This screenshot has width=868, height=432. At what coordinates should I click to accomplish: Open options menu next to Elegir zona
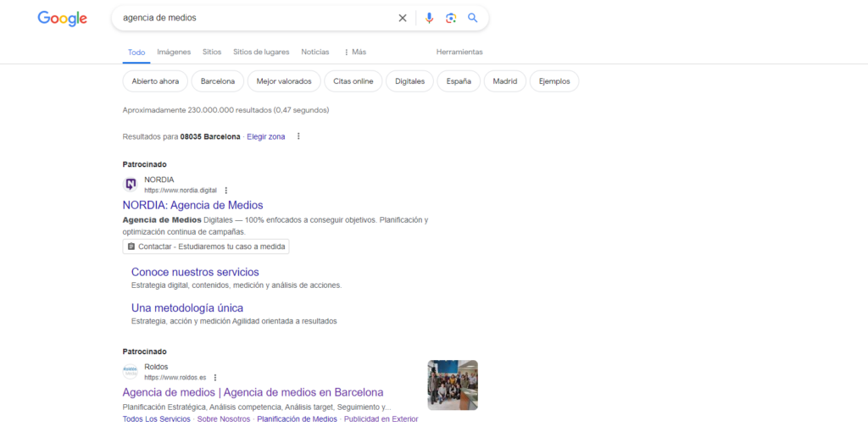pos(298,136)
